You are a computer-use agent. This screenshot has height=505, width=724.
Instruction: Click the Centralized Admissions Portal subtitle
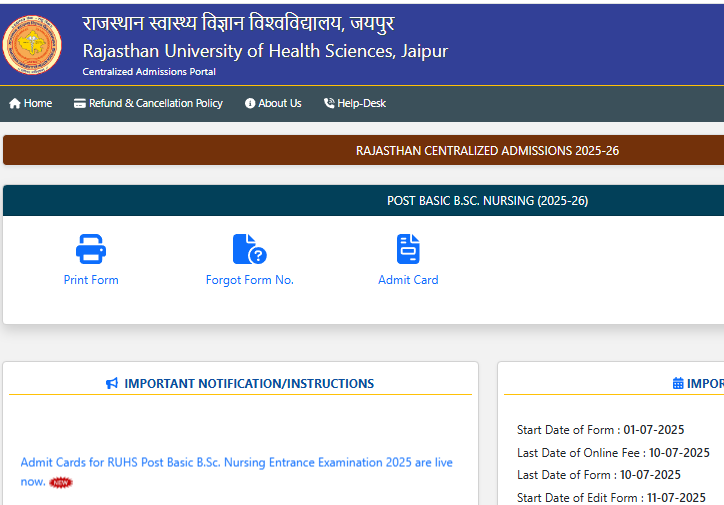coord(149,72)
